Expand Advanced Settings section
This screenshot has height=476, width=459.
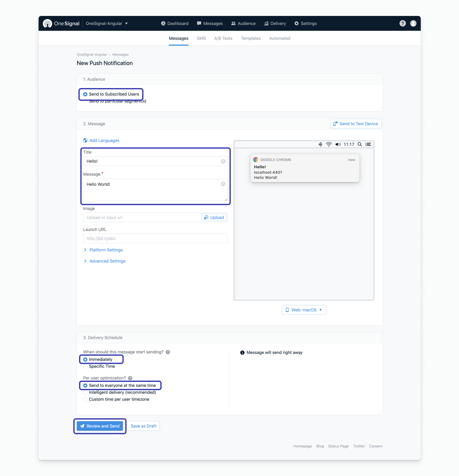pos(105,261)
